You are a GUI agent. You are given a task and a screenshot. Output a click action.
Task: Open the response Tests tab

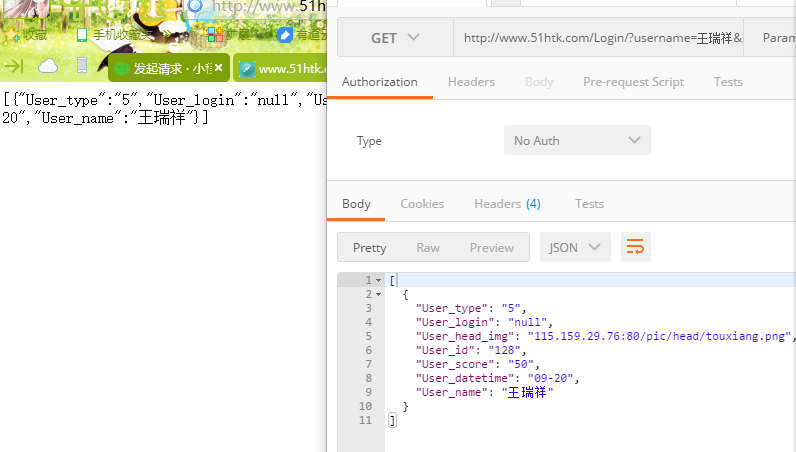pos(589,204)
